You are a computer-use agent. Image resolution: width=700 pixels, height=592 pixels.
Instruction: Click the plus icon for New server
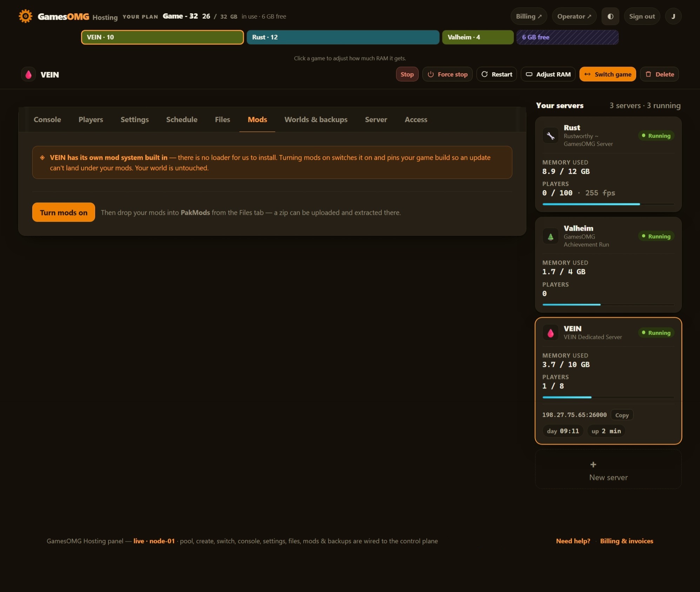point(593,464)
